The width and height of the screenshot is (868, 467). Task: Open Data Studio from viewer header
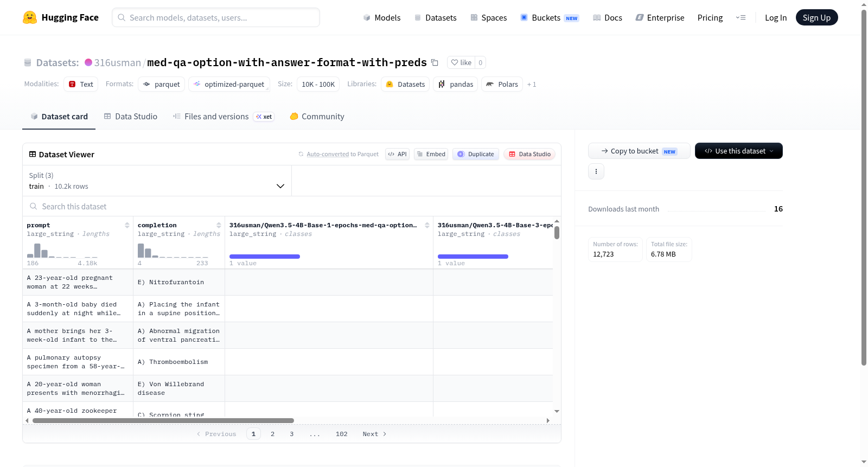click(x=529, y=154)
